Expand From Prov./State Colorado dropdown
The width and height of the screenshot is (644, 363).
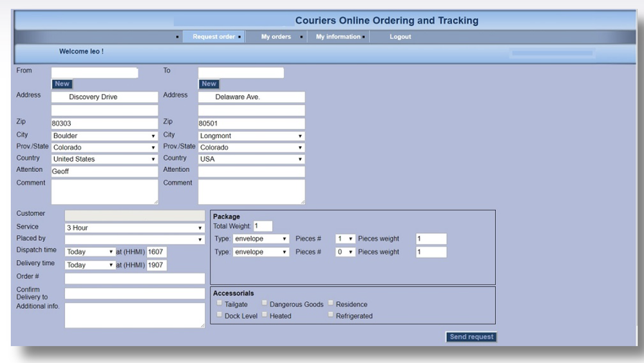click(104, 147)
